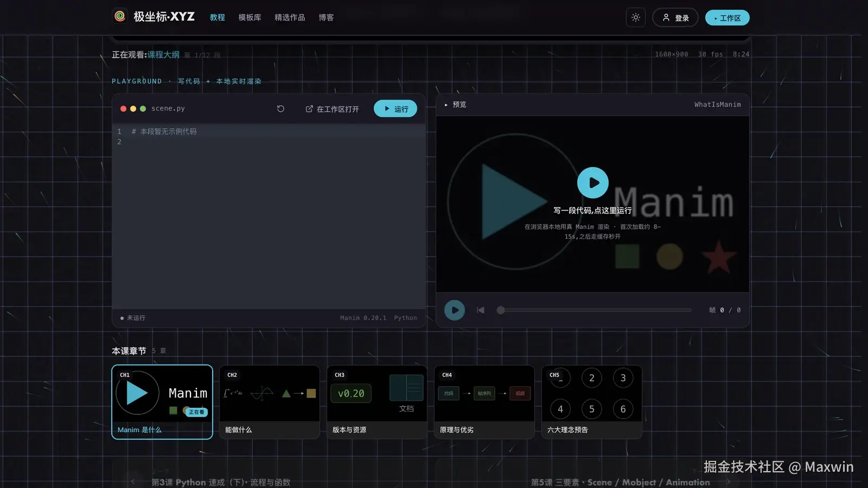Click 在工作区打开 to open in workspace
This screenshot has width=868, height=488.
(x=332, y=109)
